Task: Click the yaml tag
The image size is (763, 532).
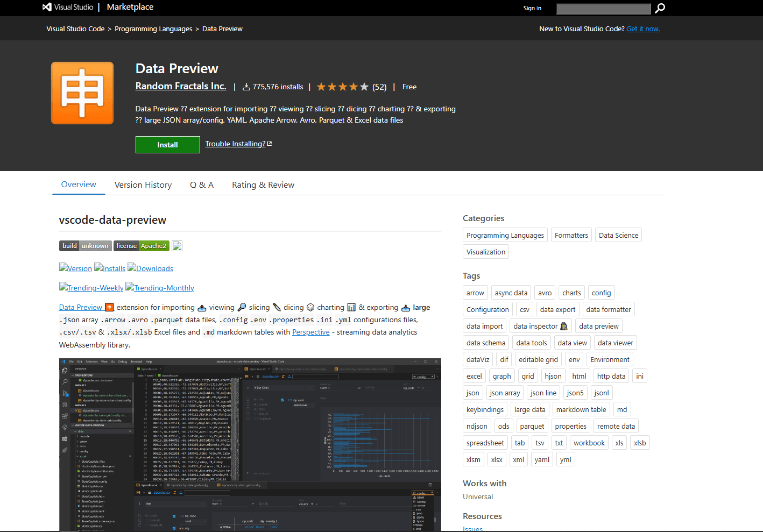Action: 542,459
